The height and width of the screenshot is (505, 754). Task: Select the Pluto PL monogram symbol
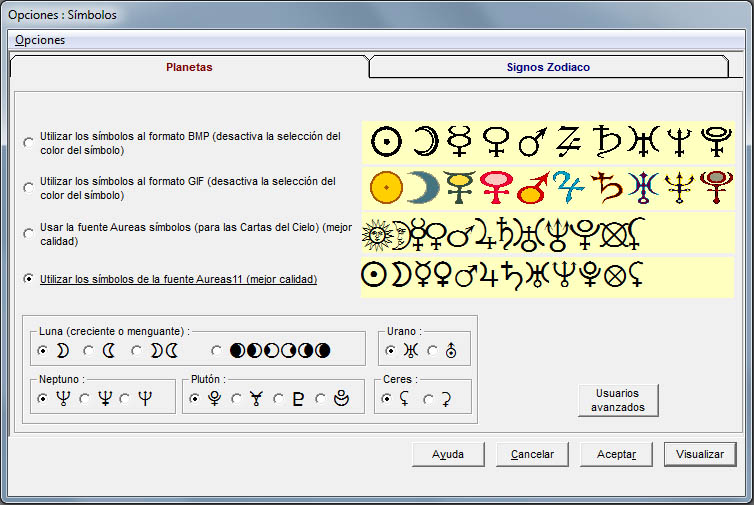click(279, 399)
